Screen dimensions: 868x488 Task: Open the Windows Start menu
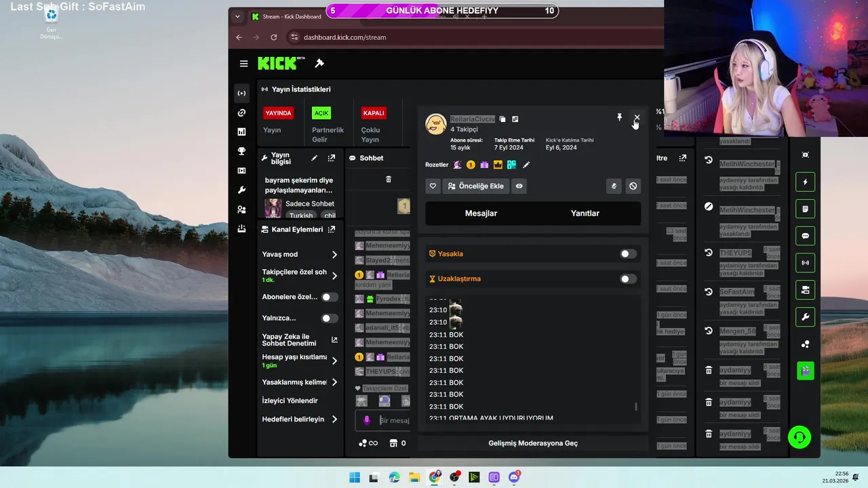click(x=355, y=477)
